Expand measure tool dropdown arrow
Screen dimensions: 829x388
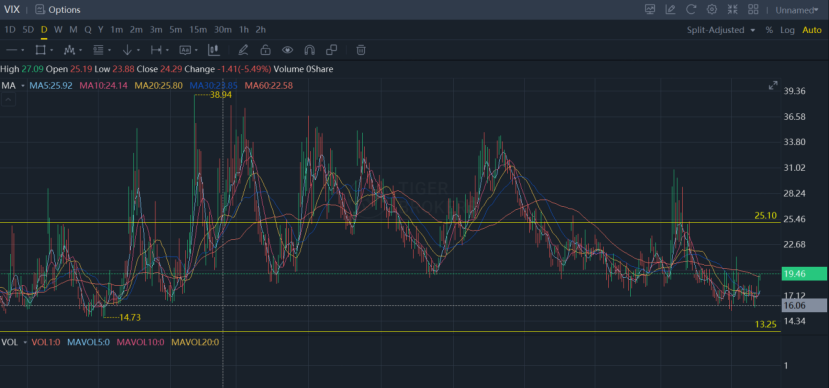[167, 51]
